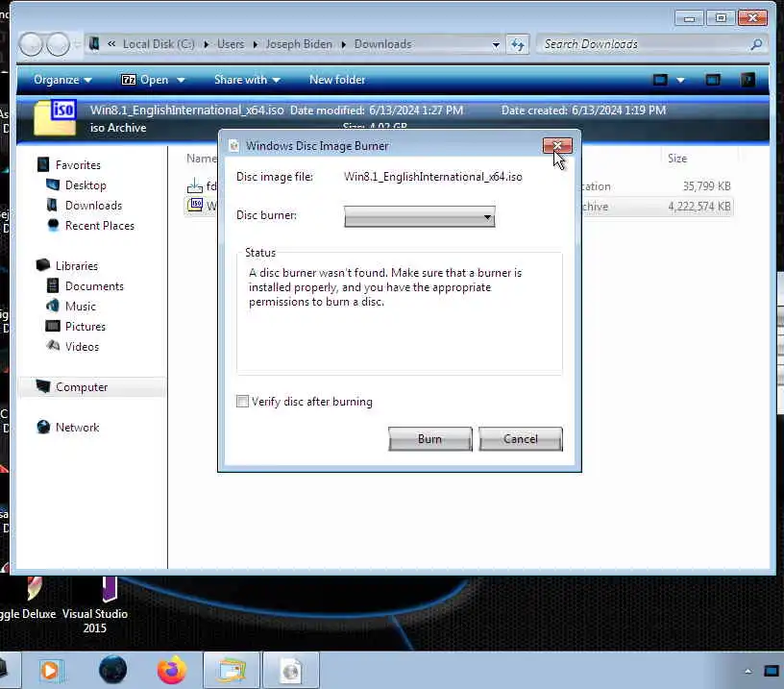The height and width of the screenshot is (689, 784).
Task: Click the Back navigation button
Action: click(x=31, y=44)
